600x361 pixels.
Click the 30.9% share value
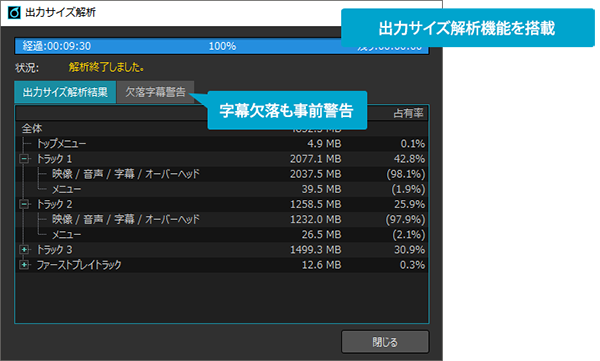[409, 250]
